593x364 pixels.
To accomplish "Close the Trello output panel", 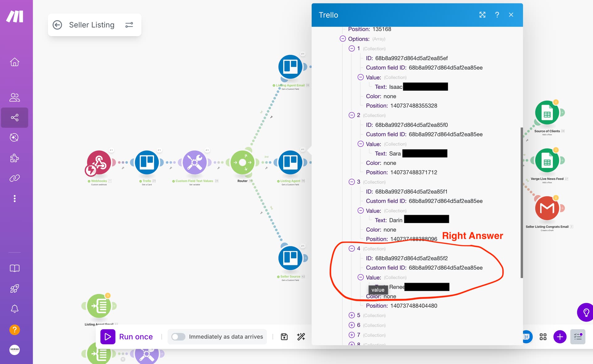I will point(511,15).
